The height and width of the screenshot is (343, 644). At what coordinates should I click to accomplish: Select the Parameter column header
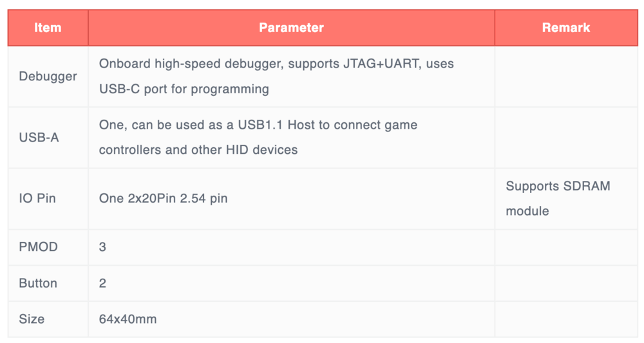[291, 28]
